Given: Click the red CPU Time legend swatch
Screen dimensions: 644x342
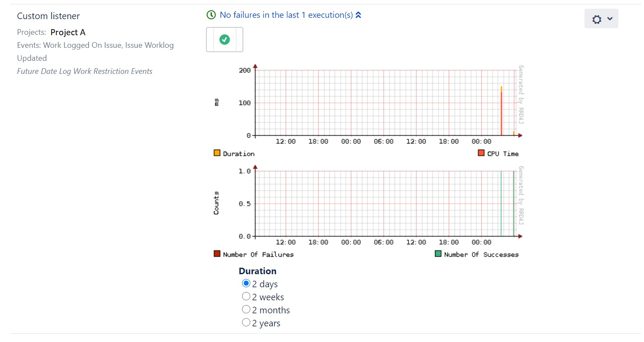Looking at the screenshot, I should pos(481,153).
